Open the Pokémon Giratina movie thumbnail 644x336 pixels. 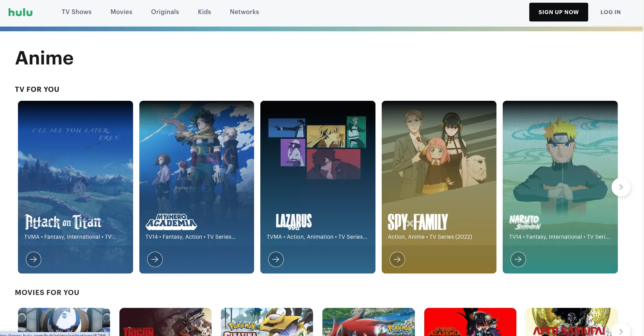(x=267, y=322)
